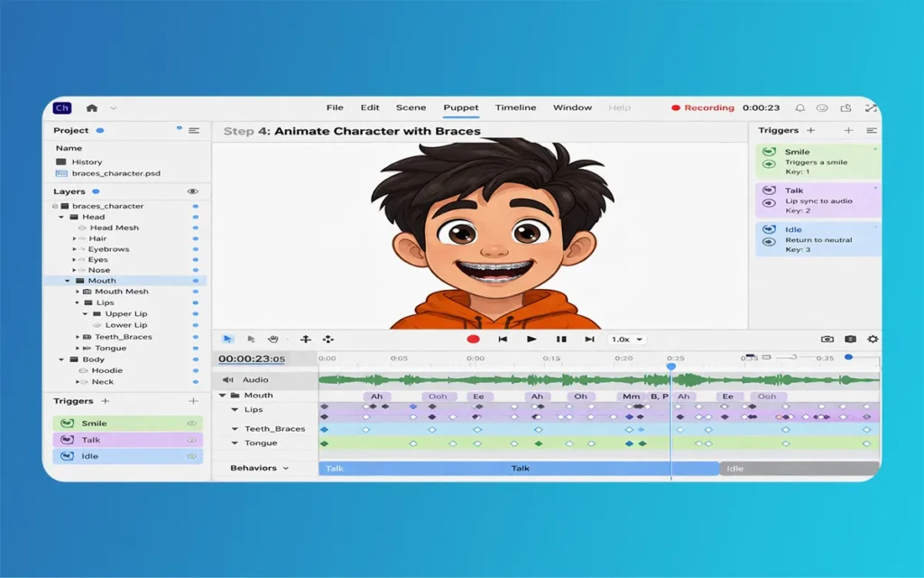
Task: Open the Timeline menu
Action: coord(515,108)
